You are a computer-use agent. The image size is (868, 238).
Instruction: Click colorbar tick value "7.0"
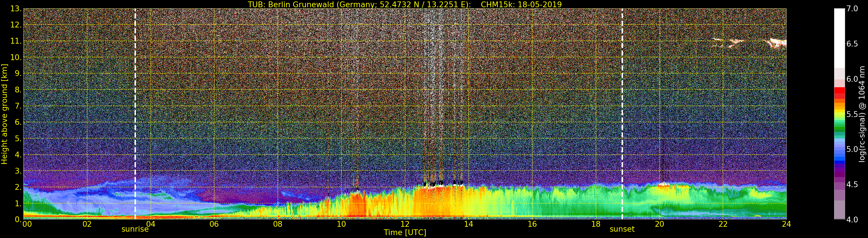click(852, 9)
